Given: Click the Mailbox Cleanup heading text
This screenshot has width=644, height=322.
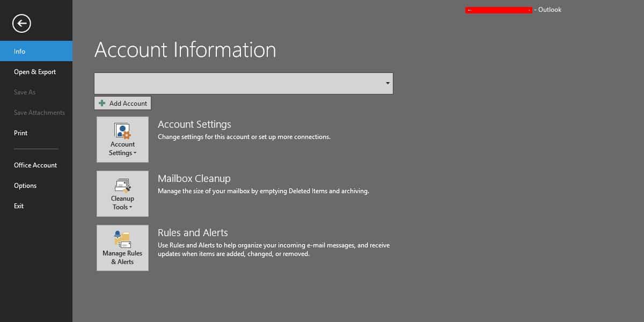Looking at the screenshot, I should [194, 179].
